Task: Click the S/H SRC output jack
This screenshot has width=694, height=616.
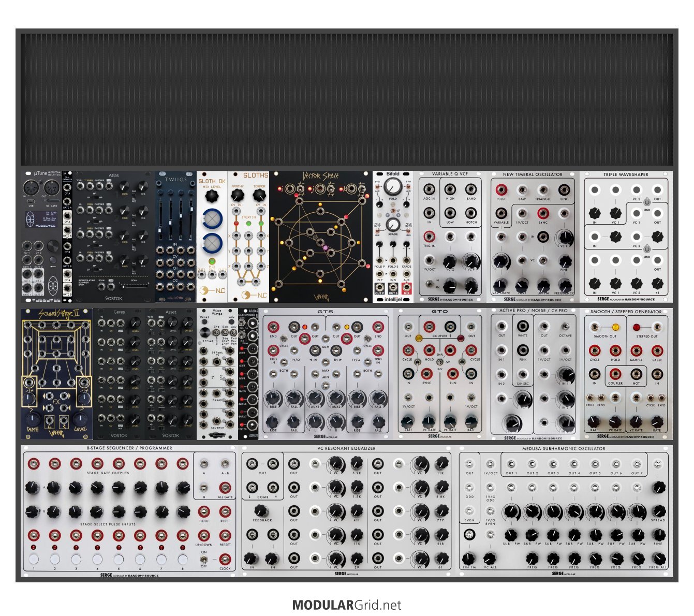Action: coord(523,374)
